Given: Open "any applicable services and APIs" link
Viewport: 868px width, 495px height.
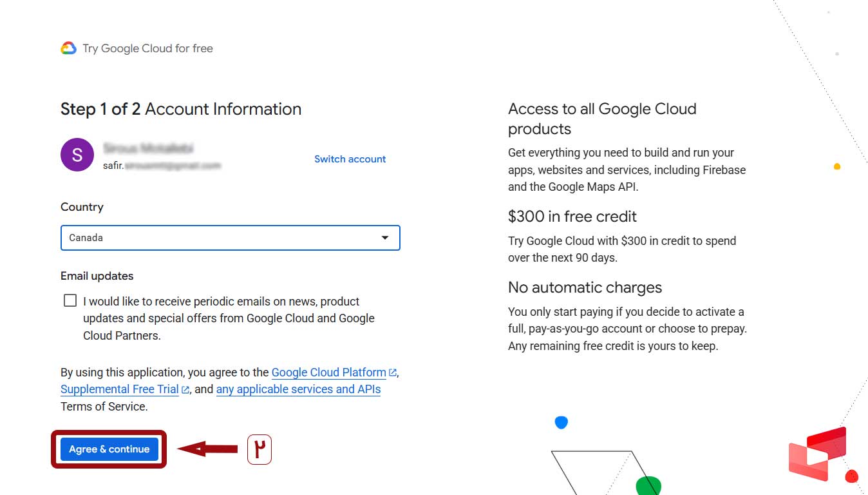Looking at the screenshot, I should point(298,389).
